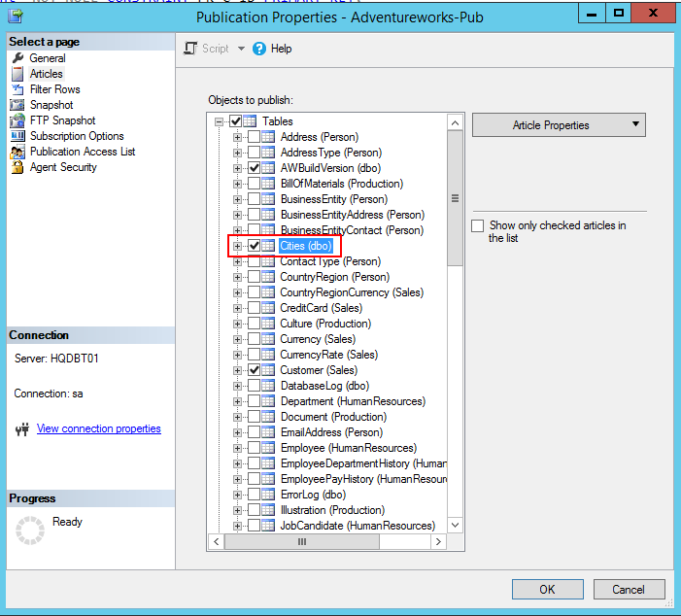This screenshot has height=616, width=681.
Task: Open View connection properties link
Action: [98, 428]
